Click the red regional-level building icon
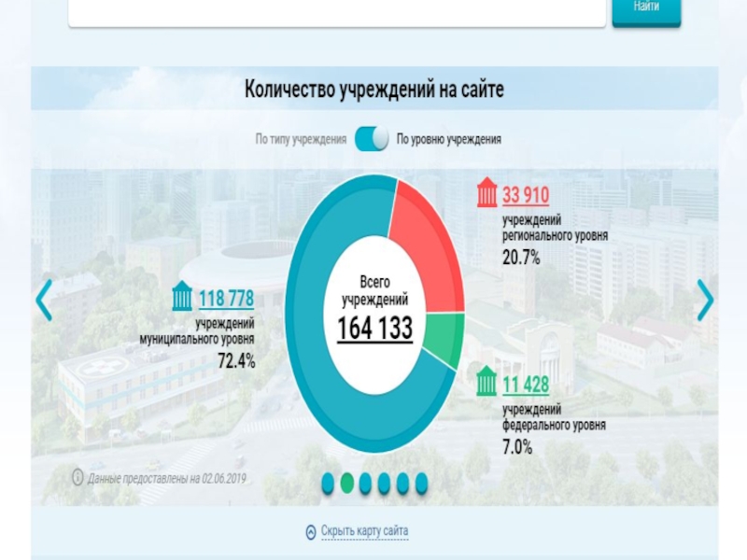 486,194
